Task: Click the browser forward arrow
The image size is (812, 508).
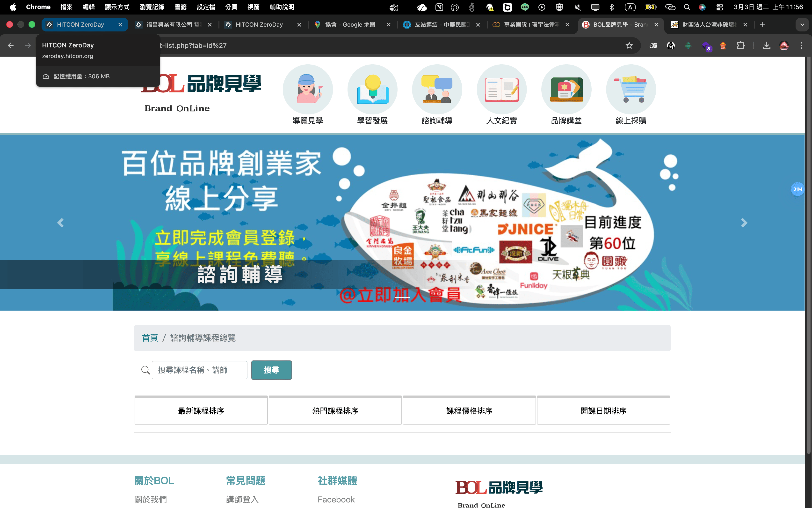Action: click(28, 45)
